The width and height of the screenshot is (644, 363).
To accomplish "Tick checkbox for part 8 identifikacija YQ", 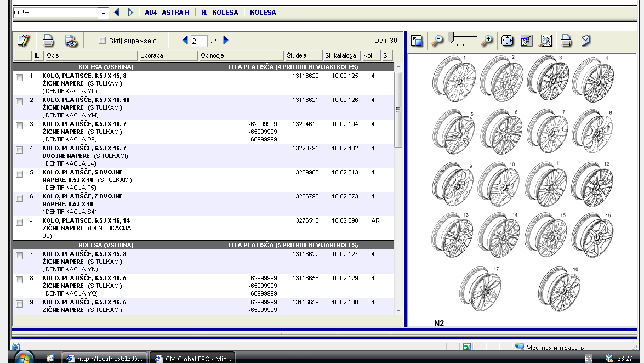I will click(19, 280).
